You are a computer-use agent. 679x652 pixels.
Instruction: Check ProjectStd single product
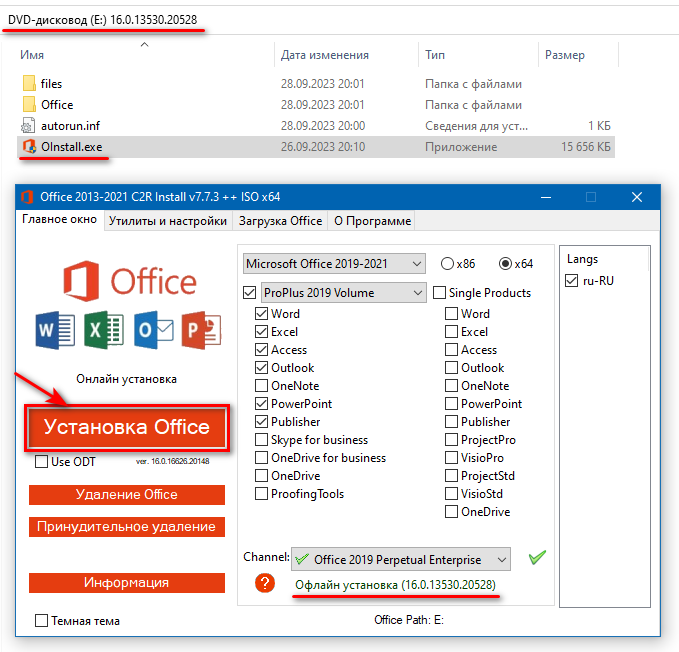coord(452,475)
